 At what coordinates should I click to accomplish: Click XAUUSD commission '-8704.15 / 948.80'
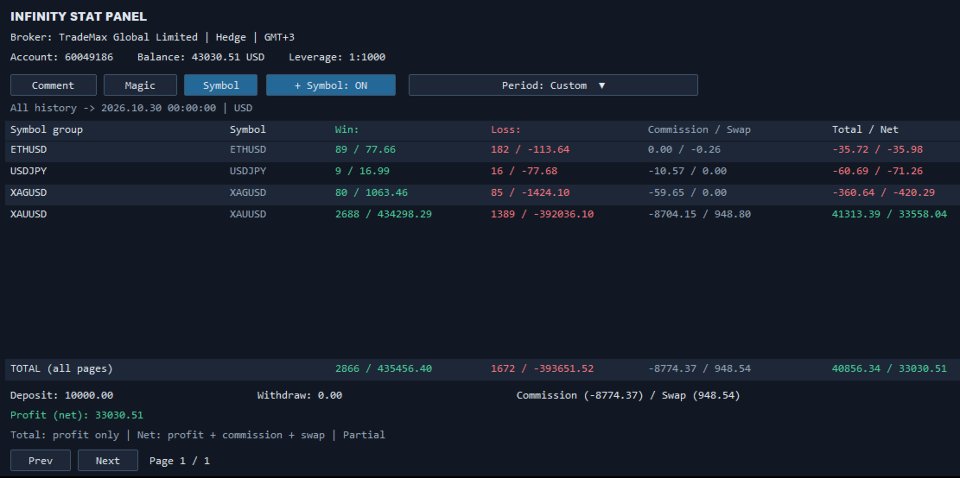point(699,214)
